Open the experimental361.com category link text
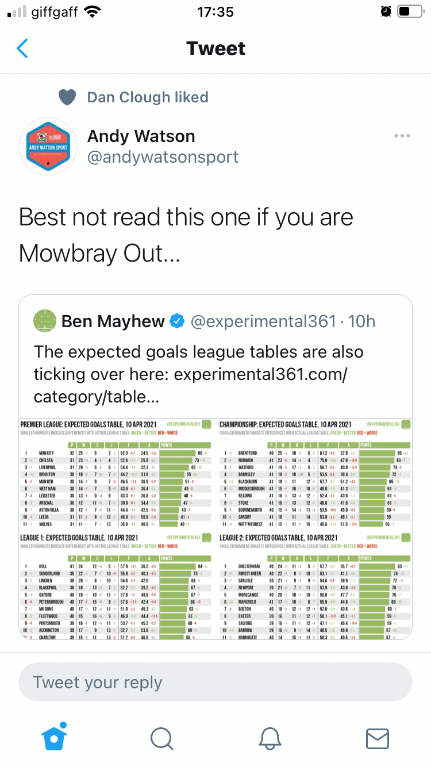This screenshot has width=431, height=767. 190,385
